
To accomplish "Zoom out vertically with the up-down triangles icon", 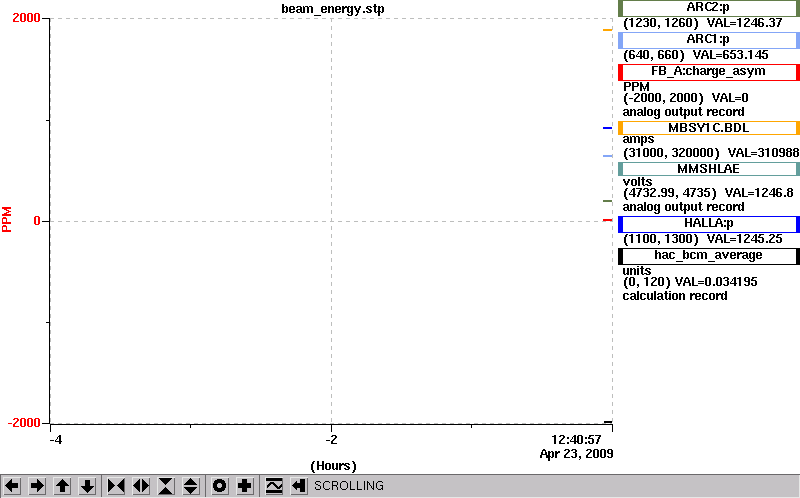I will point(190,486).
